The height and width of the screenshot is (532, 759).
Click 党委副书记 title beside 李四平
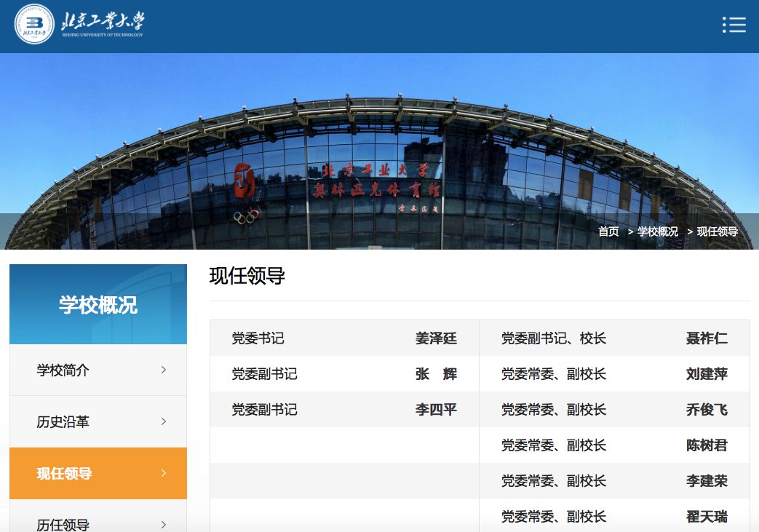click(x=264, y=410)
